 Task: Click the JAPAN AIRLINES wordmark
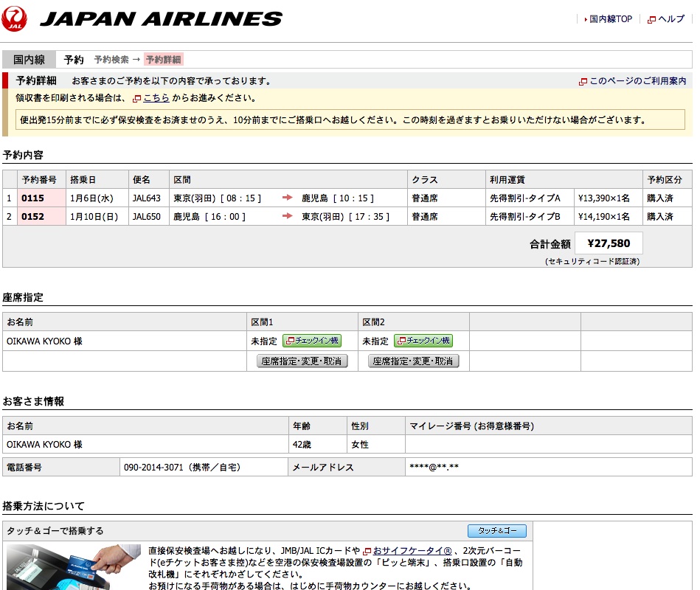pyautogui.click(x=161, y=18)
